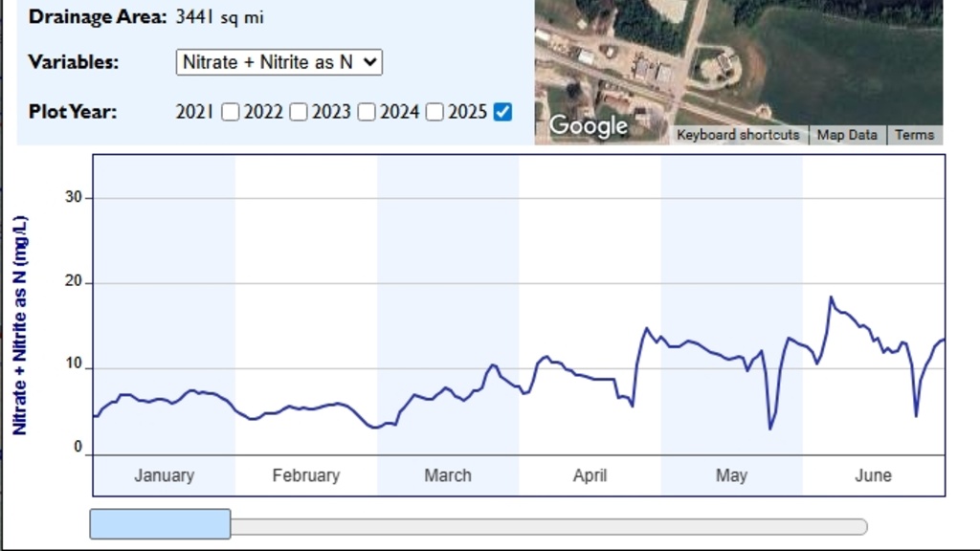Click the Google logo on the map
The image size is (980, 551).
coord(588,126)
